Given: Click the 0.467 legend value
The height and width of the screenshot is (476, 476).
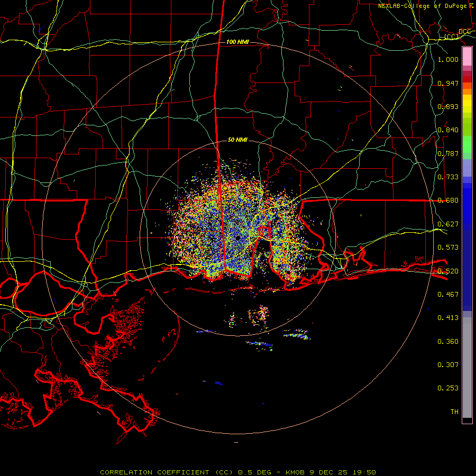Looking at the screenshot, I should pos(448,294).
